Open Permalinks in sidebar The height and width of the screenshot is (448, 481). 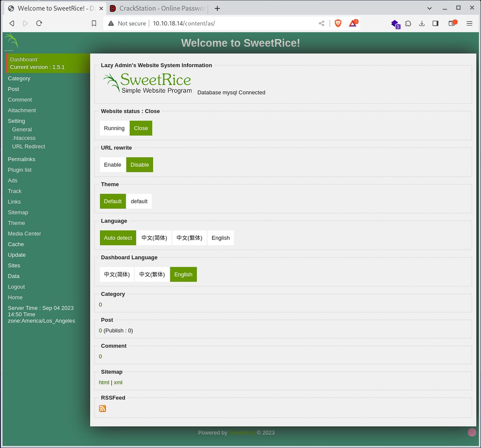pos(22,159)
